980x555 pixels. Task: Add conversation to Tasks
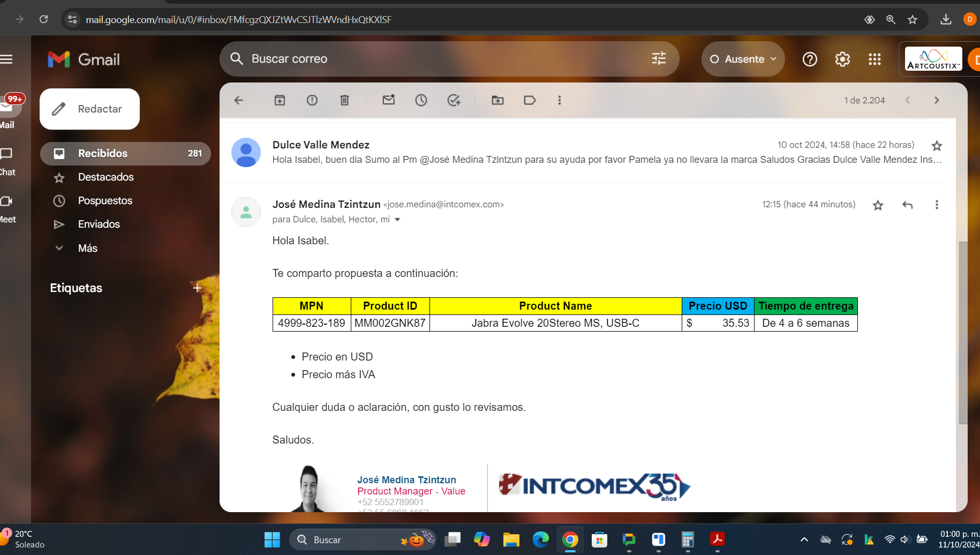click(x=454, y=100)
